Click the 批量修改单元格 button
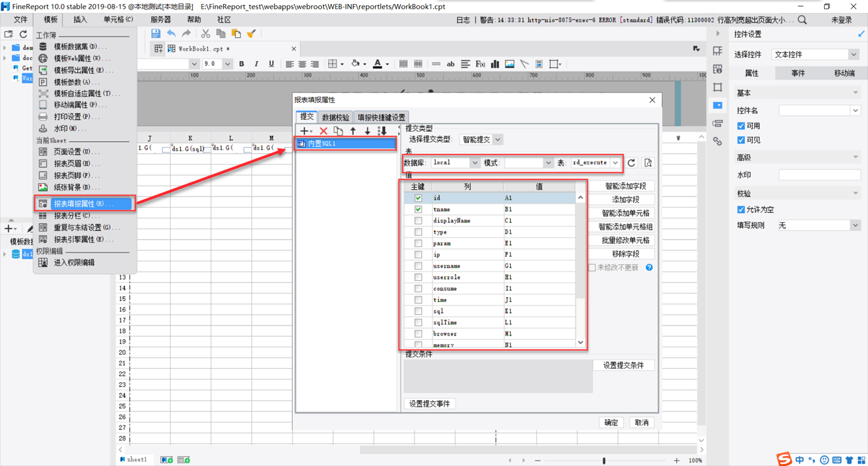Image resolution: width=868 pixels, height=466 pixels. pyautogui.click(x=625, y=240)
